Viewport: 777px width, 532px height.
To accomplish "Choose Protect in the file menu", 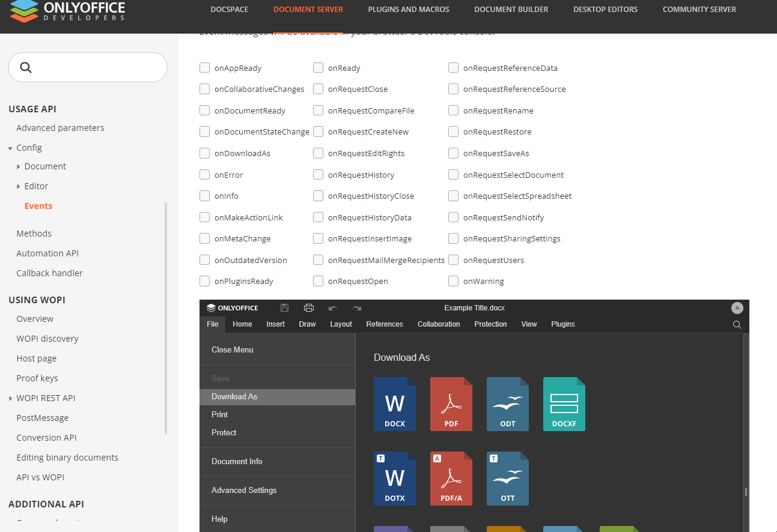I will pos(278,433).
